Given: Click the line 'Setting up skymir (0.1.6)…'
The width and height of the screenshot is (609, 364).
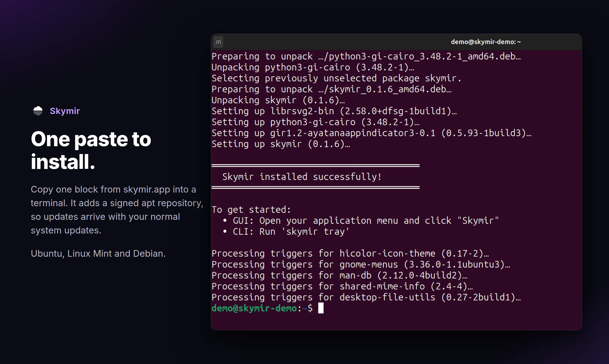Looking at the screenshot, I should pyautogui.click(x=281, y=144).
